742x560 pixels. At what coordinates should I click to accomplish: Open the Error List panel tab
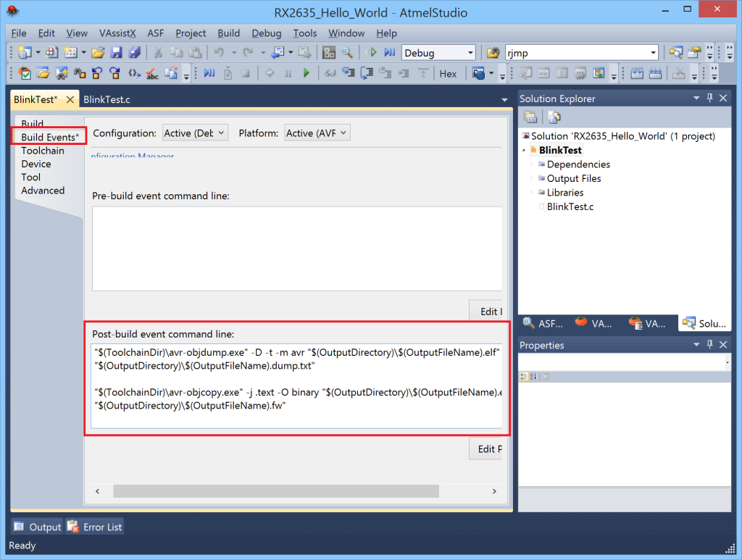(x=94, y=527)
